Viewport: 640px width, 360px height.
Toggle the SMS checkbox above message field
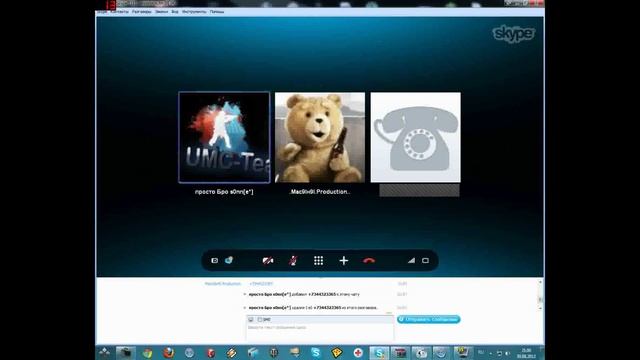point(260,319)
